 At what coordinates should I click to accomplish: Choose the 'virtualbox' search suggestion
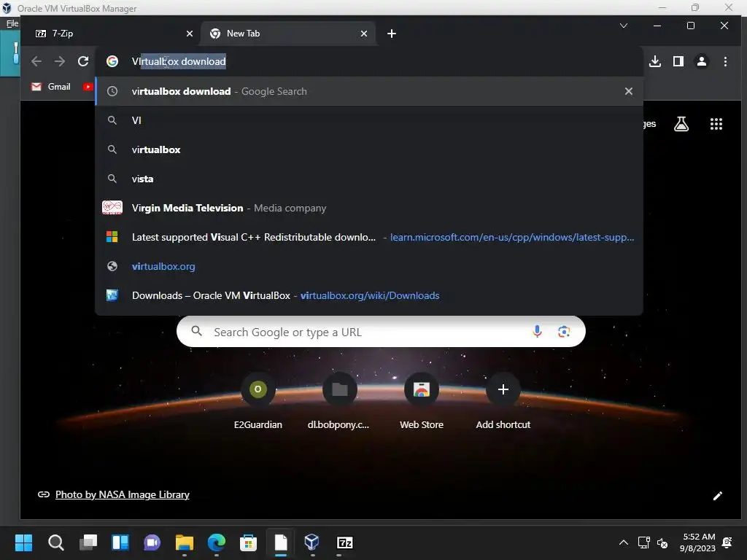369,149
